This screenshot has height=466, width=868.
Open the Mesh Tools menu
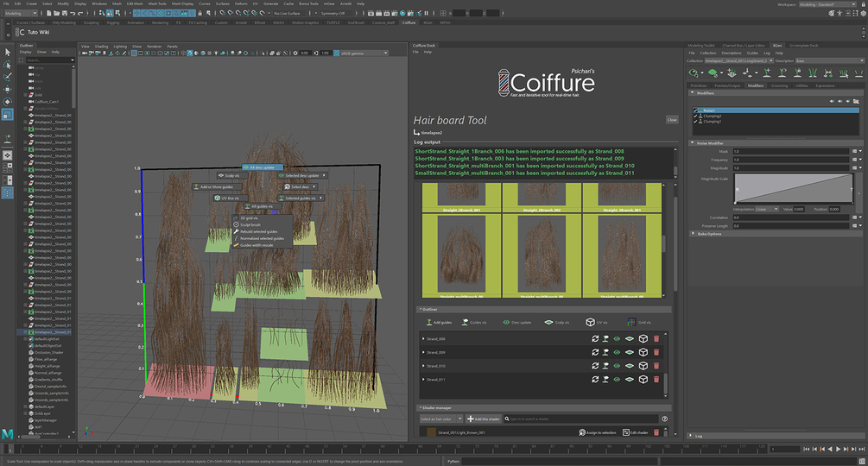point(157,3)
